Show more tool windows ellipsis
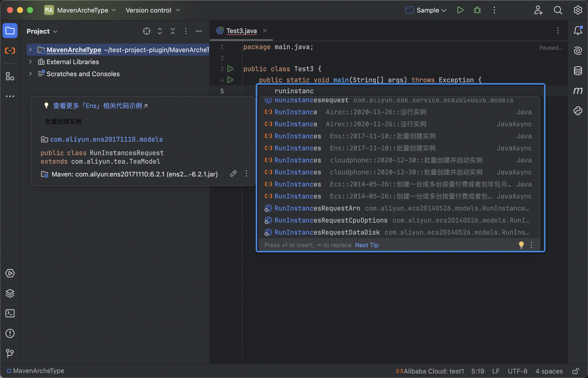The image size is (588, 378). coord(10,96)
